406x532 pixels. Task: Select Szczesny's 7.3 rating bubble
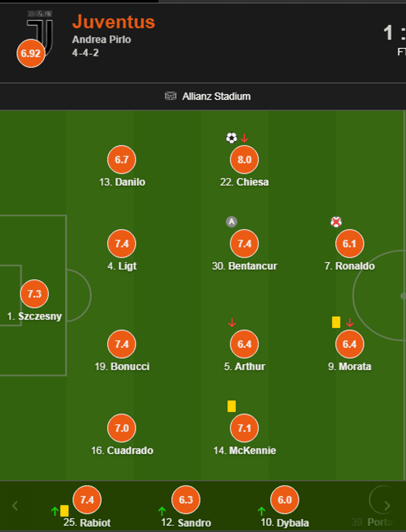(34, 294)
